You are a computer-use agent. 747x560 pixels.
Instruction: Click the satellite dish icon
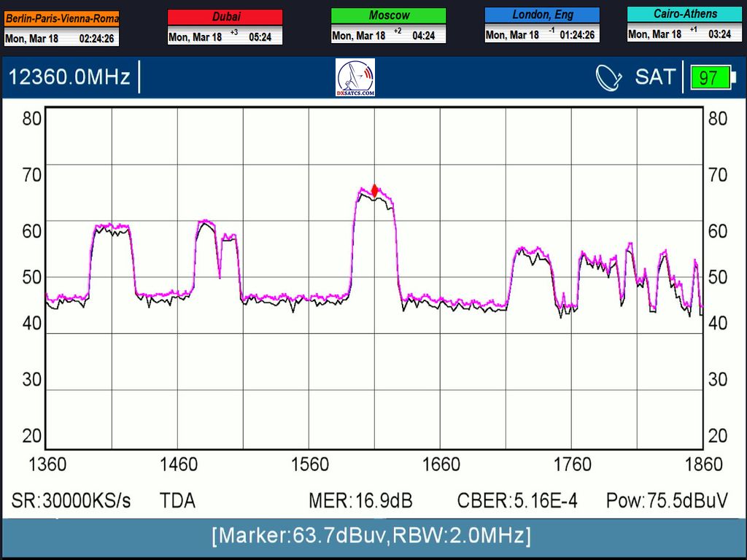pyautogui.click(x=608, y=77)
